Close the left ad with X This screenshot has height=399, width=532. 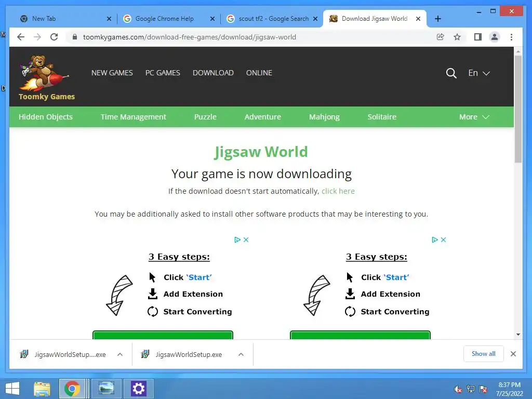(x=246, y=240)
